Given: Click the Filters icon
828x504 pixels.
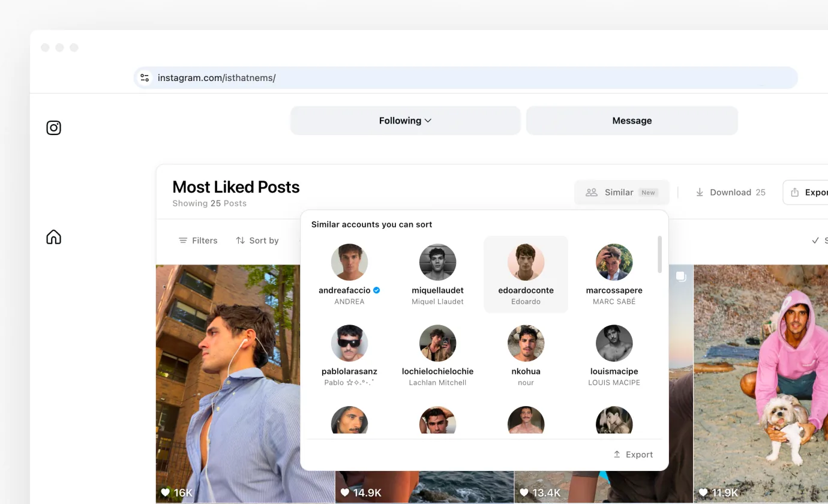Looking at the screenshot, I should [x=183, y=241].
